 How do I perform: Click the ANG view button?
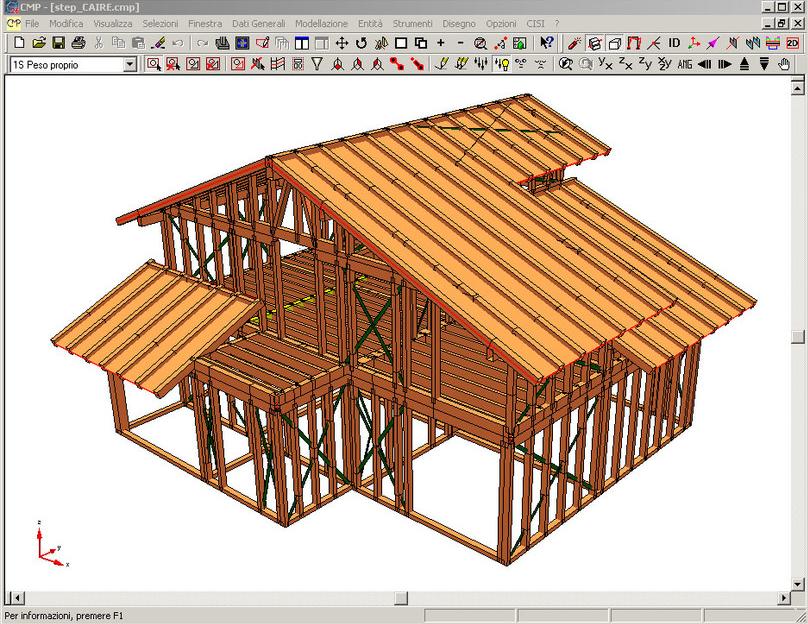(684, 64)
